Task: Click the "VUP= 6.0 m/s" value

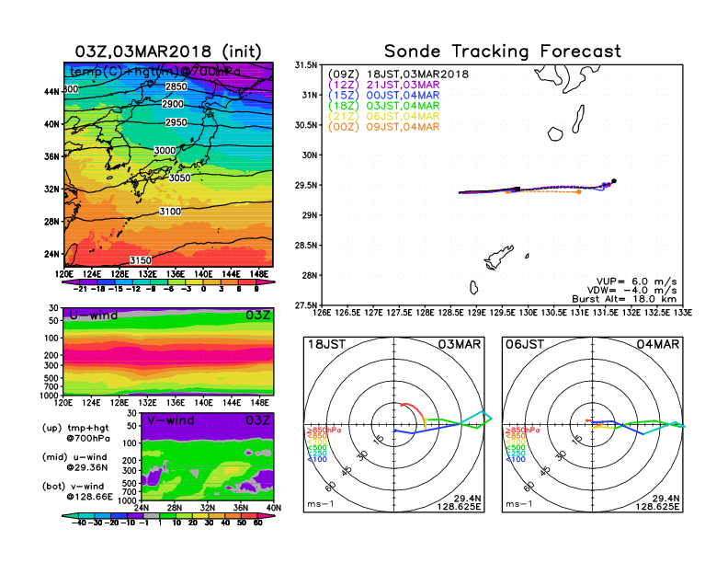Action: coord(636,281)
